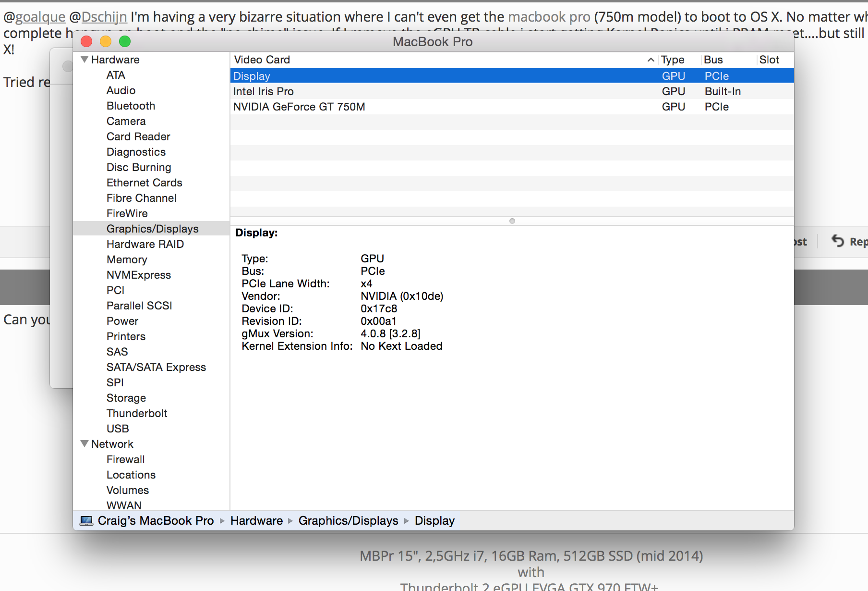Open Fibre Channel entry
The image size is (868, 591).
141,198
